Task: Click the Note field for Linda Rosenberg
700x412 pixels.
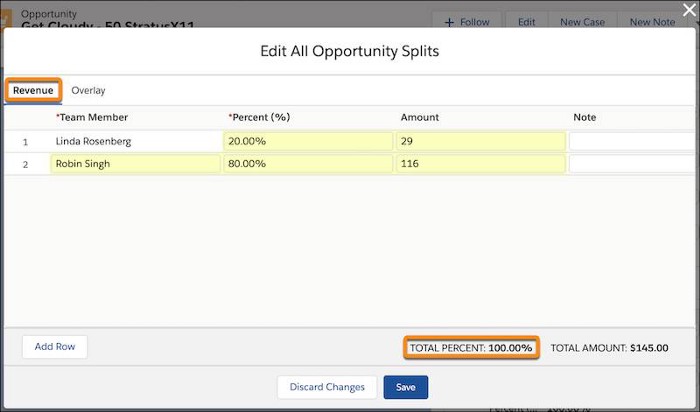Action: (634, 141)
